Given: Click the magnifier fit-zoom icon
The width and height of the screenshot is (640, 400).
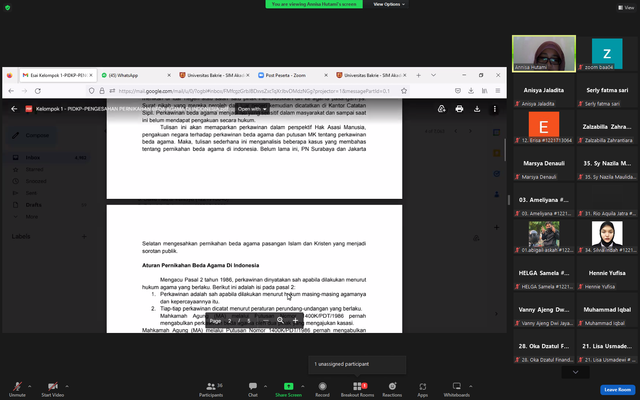Looking at the screenshot, I should pyautogui.click(x=280, y=321).
